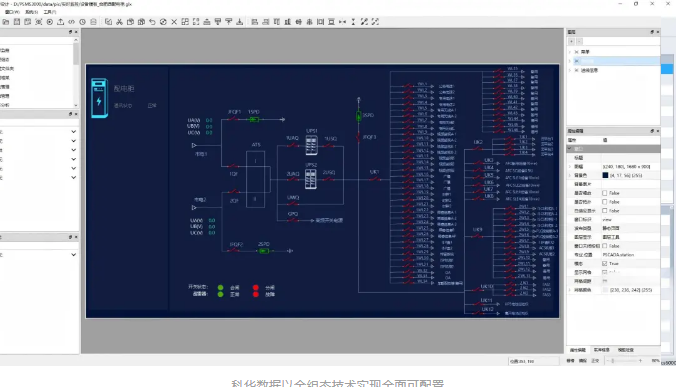Click the PSCADA.station property value
The width and height of the screenshot is (676, 387).
[618, 255]
